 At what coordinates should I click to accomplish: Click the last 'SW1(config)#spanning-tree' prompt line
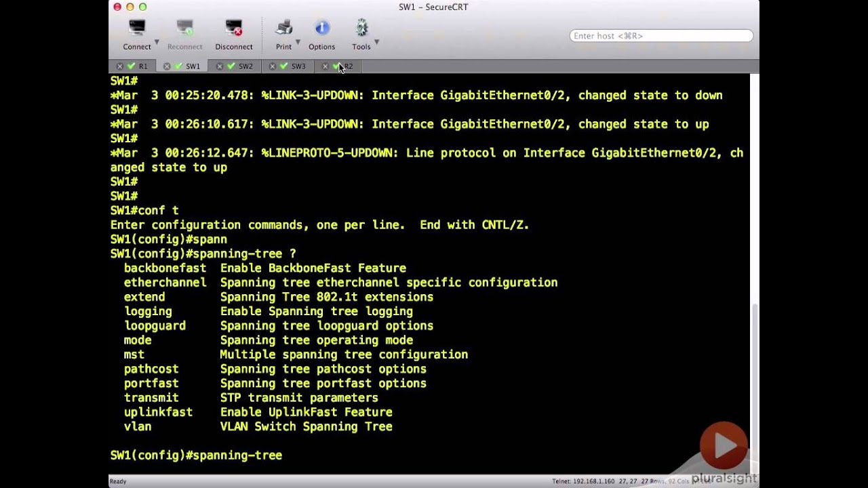coord(196,455)
